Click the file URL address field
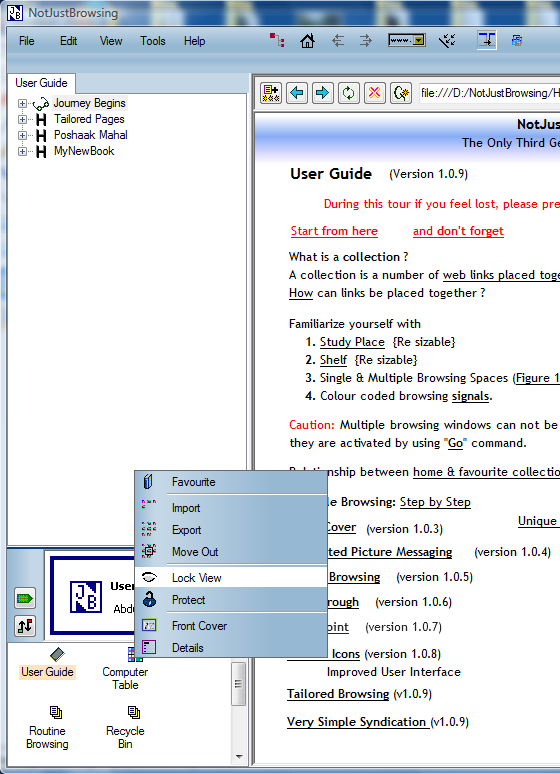560x774 pixels. pos(489,93)
